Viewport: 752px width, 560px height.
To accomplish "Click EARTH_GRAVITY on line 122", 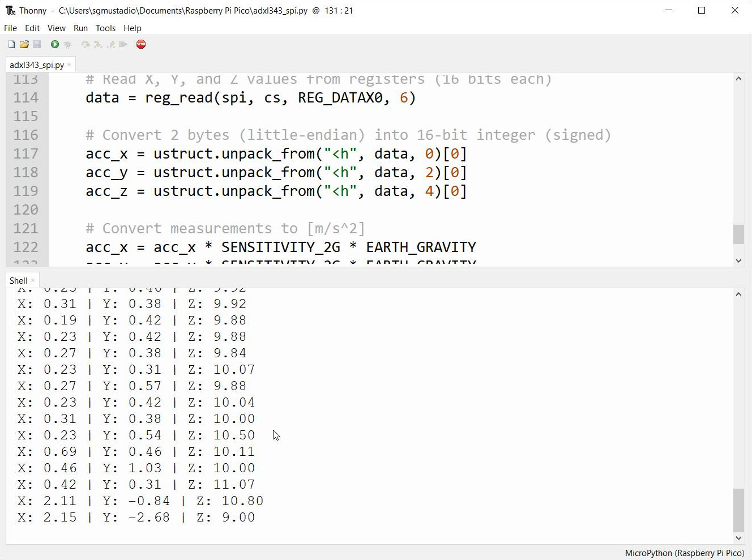I will 421,247.
